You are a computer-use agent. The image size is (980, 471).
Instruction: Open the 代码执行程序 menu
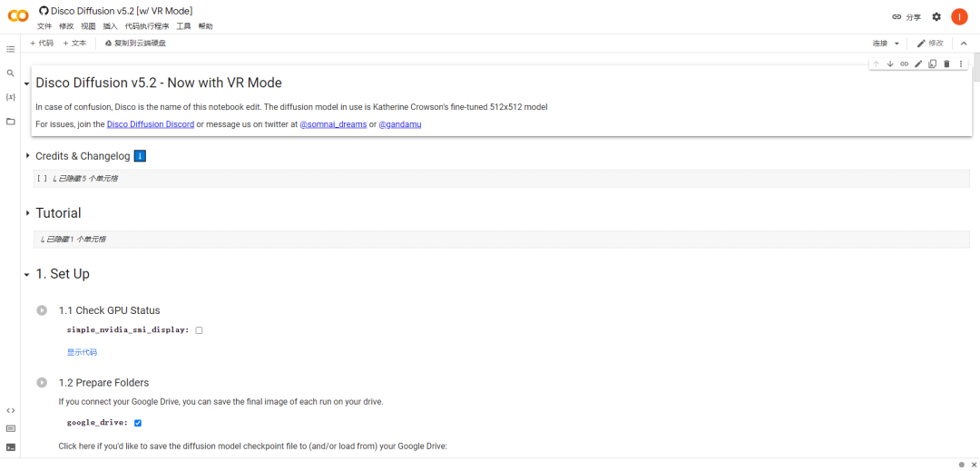pyautogui.click(x=147, y=26)
